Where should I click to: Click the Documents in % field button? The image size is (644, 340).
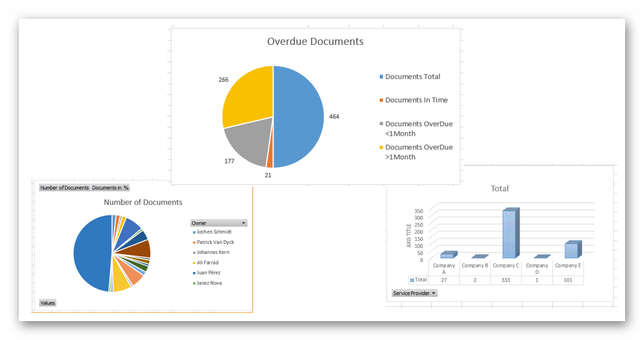[x=110, y=188]
